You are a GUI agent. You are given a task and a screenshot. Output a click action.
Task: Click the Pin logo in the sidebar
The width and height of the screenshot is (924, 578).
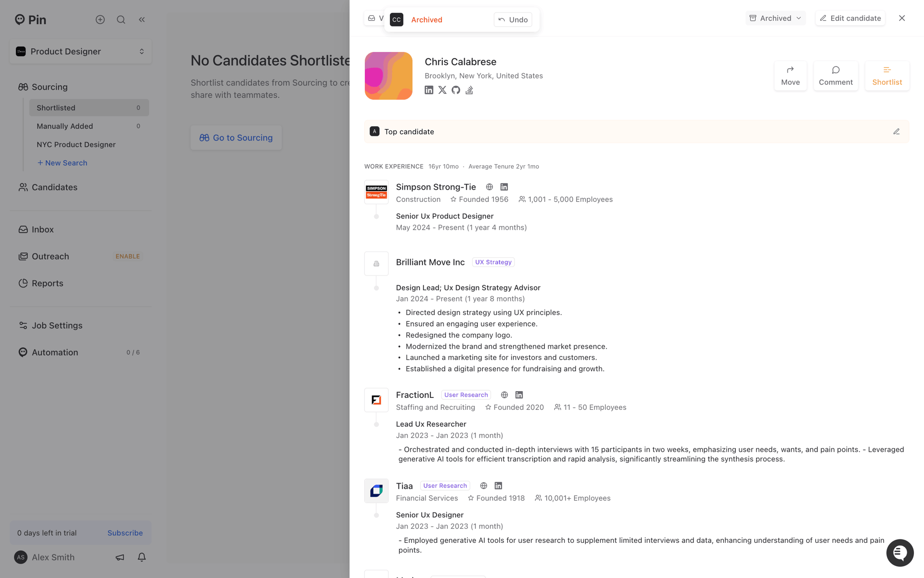tap(30, 20)
